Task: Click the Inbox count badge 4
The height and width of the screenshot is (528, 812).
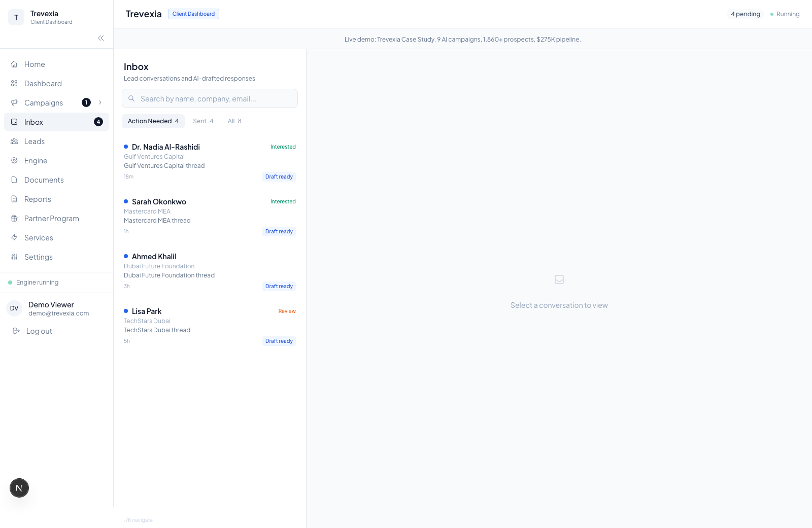Action: click(98, 122)
